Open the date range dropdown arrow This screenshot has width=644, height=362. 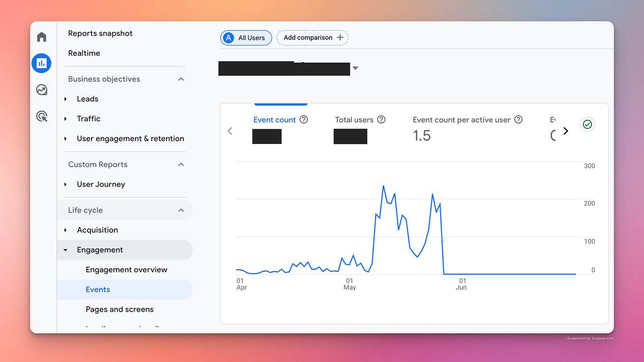[355, 68]
